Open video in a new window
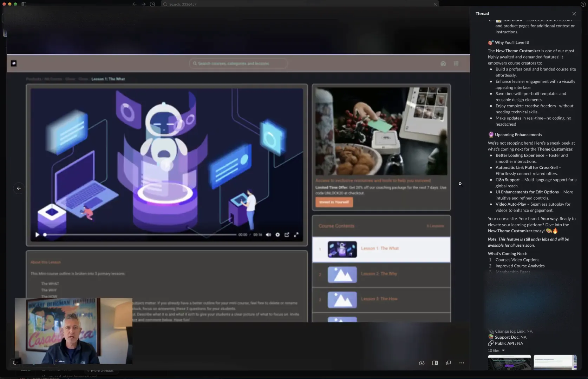Image resolution: width=588 pixels, height=379 pixels. click(x=448, y=363)
